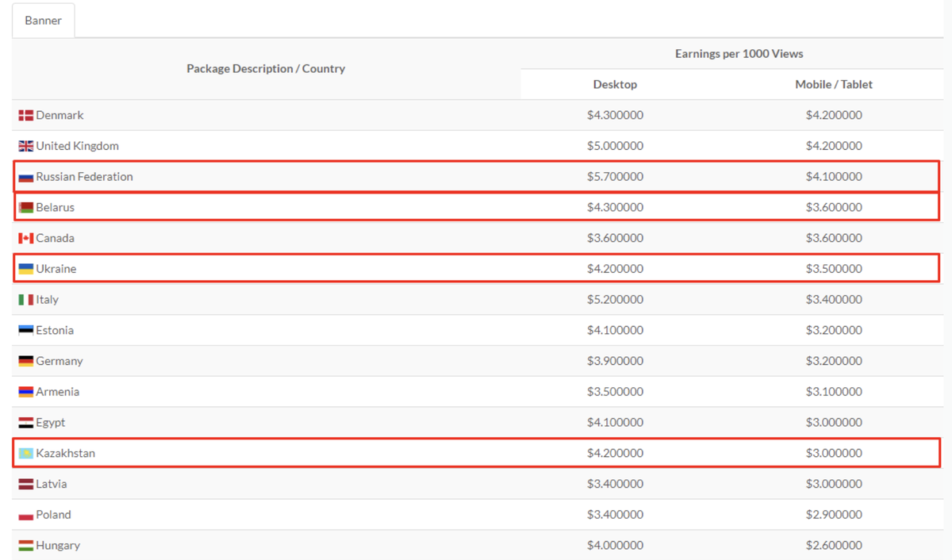Click the Armenia flag icon
The width and height of the screenshot is (952, 560).
26,393
